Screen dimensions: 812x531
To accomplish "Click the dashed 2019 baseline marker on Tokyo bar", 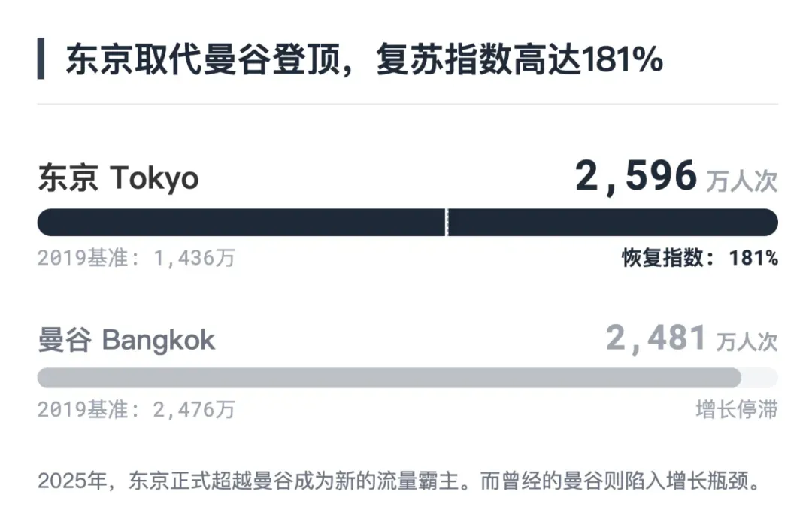I will pyautogui.click(x=447, y=222).
